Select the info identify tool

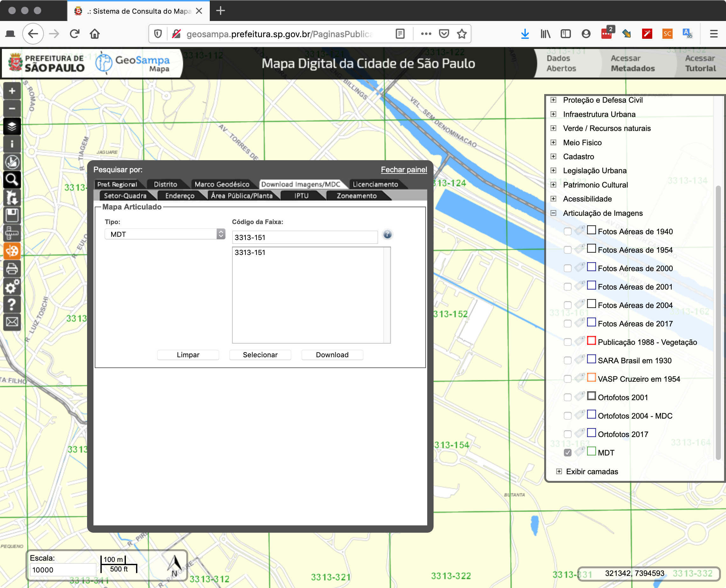[12, 144]
